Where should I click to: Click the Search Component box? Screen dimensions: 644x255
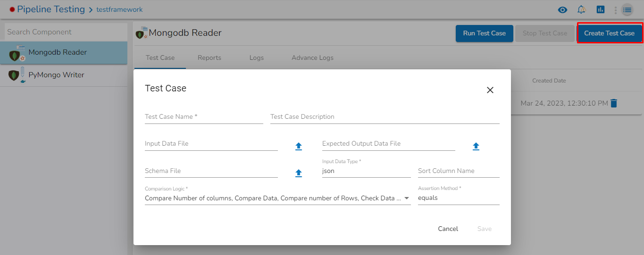66,32
